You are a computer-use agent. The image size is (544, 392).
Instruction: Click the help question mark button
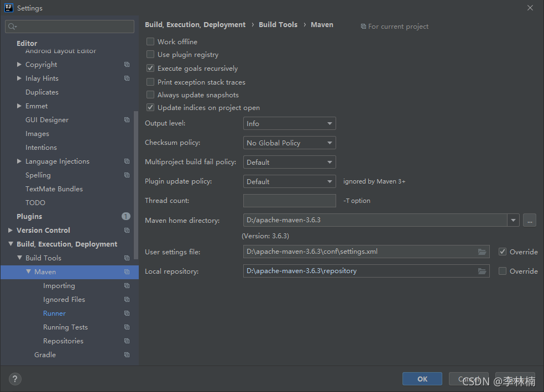coord(15,379)
